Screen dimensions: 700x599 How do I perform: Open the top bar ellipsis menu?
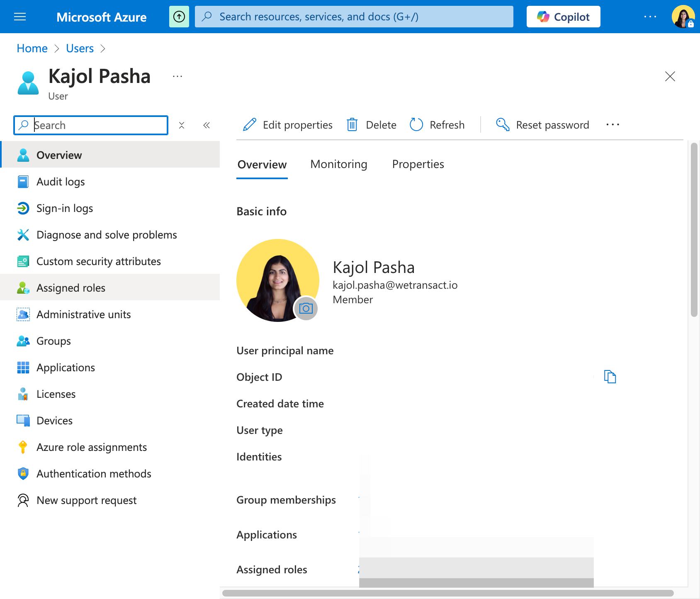coord(650,17)
